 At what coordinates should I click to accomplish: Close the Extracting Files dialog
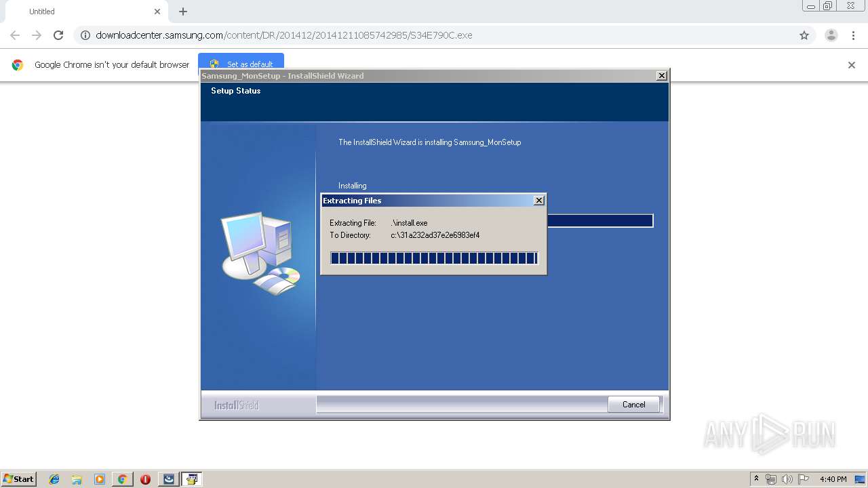(x=539, y=201)
